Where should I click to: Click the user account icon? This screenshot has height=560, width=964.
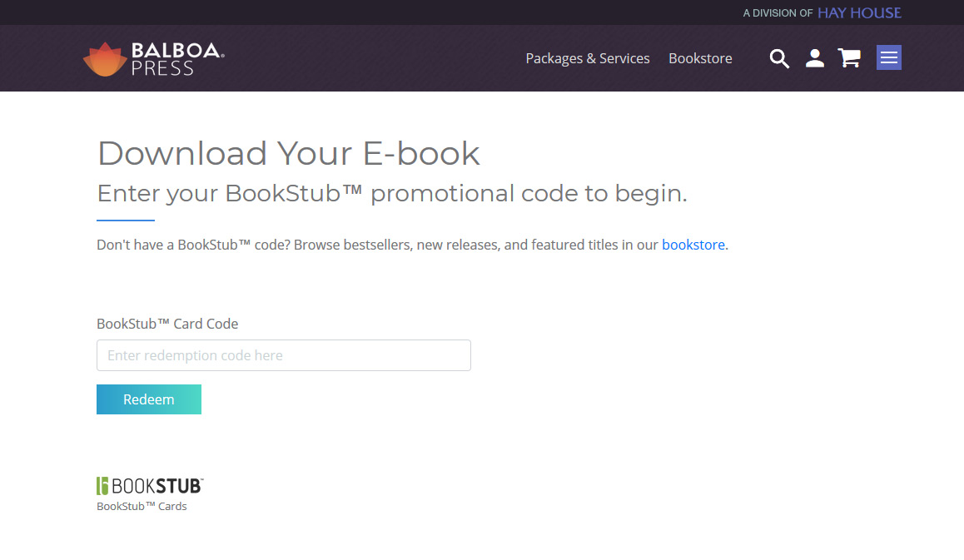815,58
